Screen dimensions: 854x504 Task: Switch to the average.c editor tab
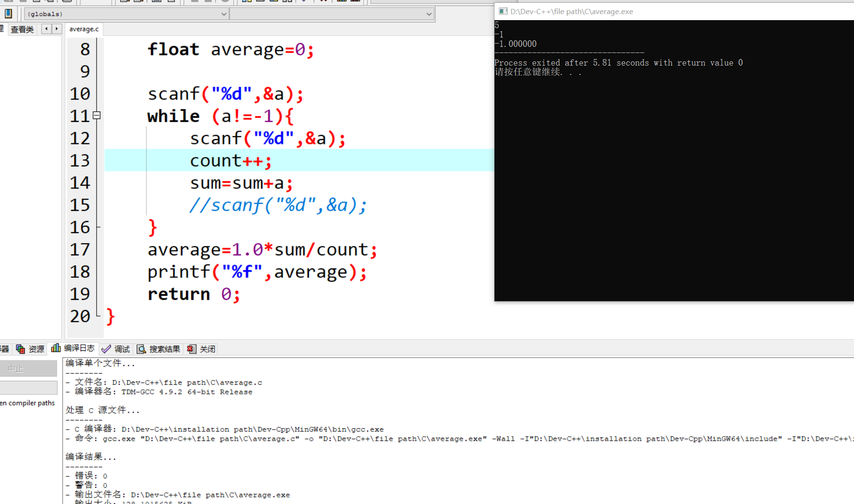(84, 29)
